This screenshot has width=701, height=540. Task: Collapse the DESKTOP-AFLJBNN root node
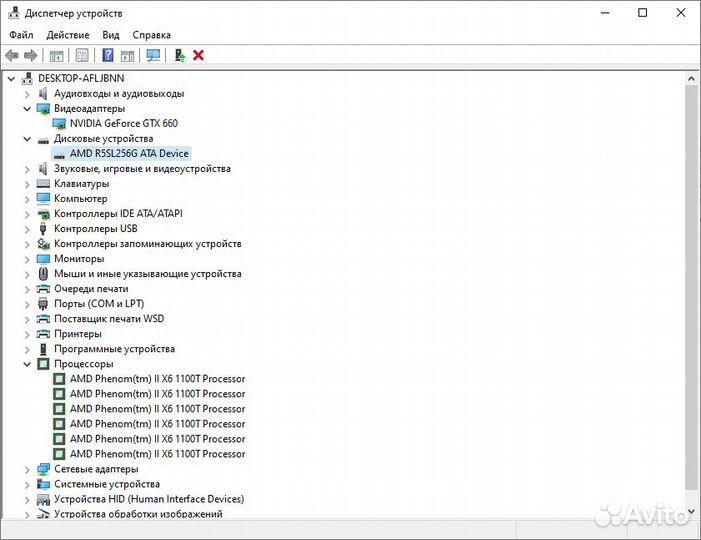pyautogui.click(x=11, y=79)
